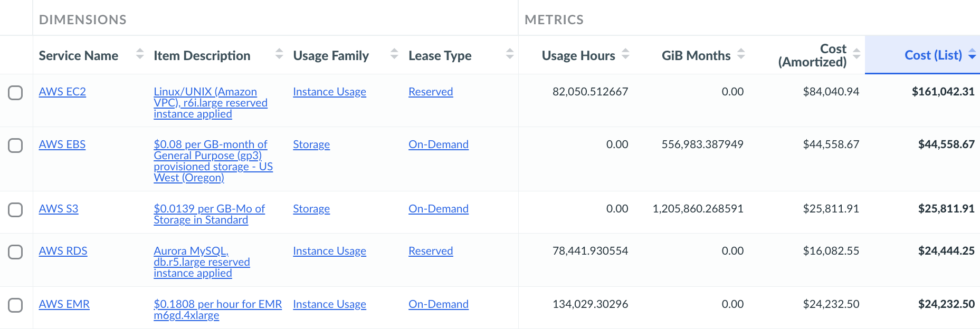Click GiB Months sort icon

(741, 54)
